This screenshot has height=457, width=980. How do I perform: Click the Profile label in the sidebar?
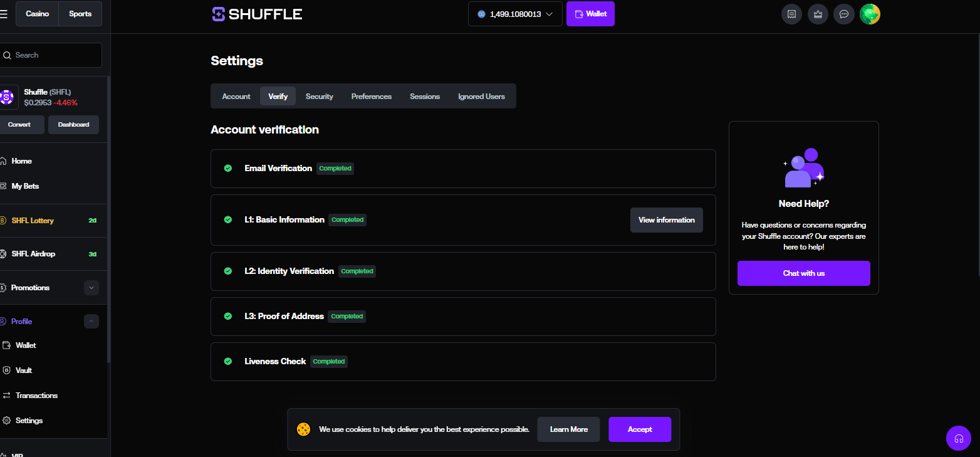point(21,322)
